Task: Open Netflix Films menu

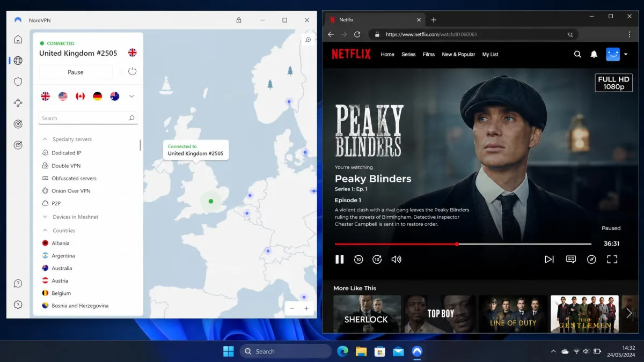Action: tap(429, 54)
